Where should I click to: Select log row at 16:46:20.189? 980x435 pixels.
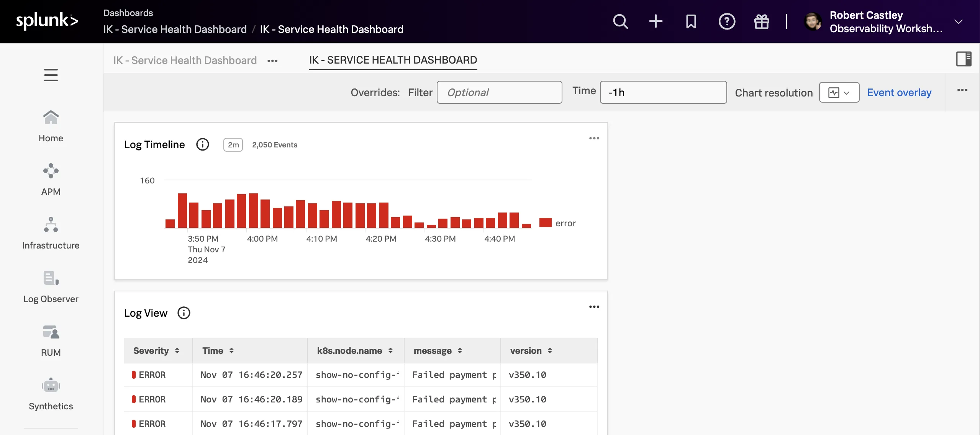point(361,399)
